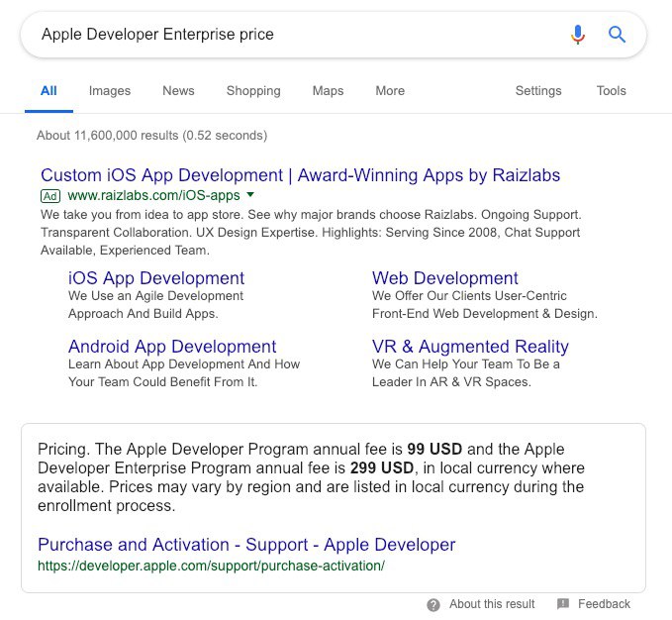The height and width of the screenshot is (620, 672).
Task: Click the developer.apple.com/support/purchase-activation URL
Action: point(211,566)
